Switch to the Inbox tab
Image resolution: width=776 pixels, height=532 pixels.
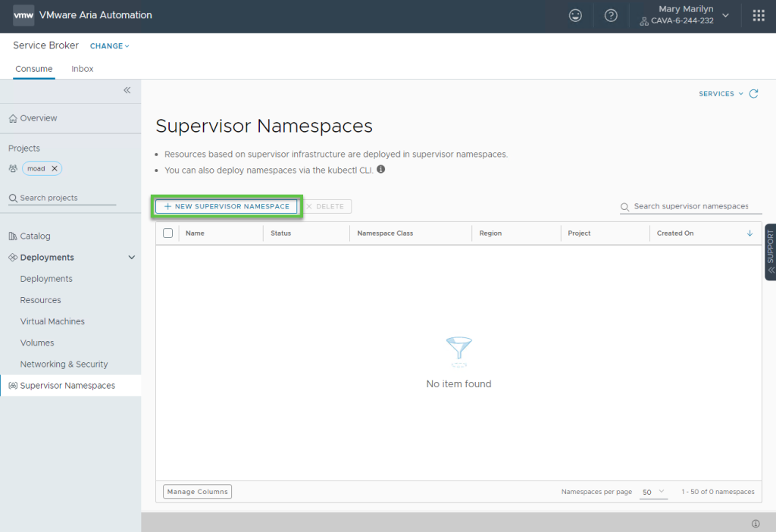pyautogui.click(x=83, y=69)
